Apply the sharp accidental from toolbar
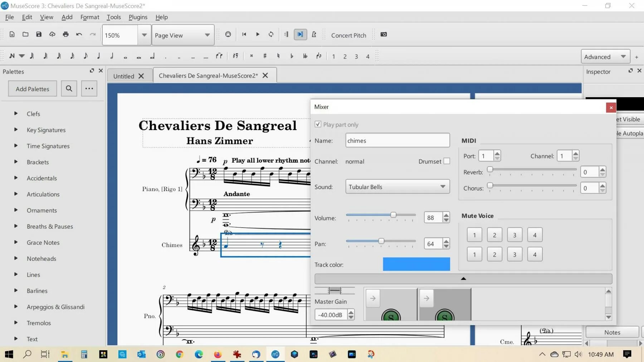The height and width of the screenshot is (362, 644). point(265,56)
